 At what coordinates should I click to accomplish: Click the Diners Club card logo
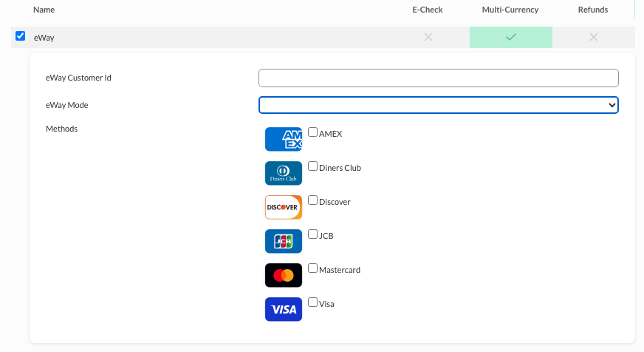click(284, 173)
